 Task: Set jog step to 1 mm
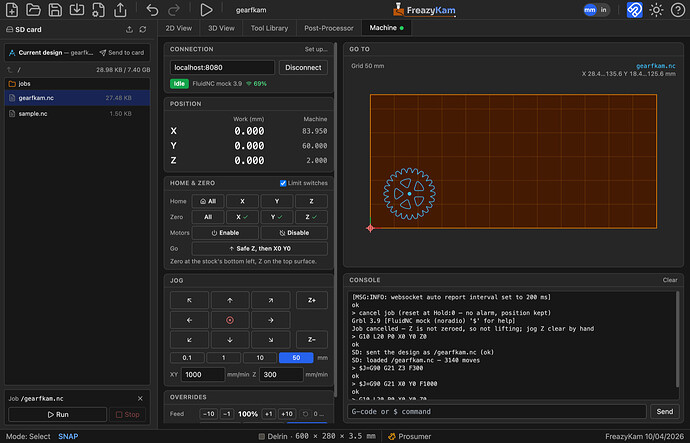(x=224, y=358)
